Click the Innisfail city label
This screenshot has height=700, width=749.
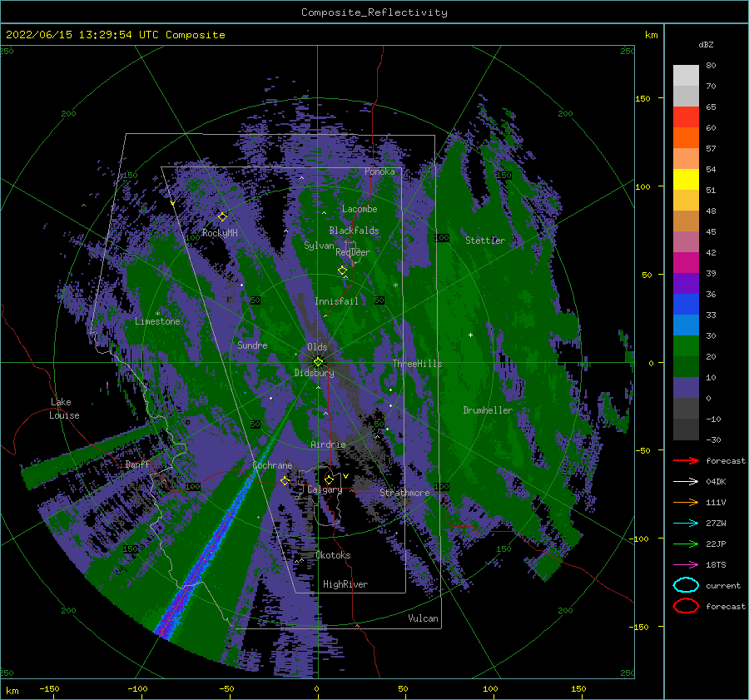336,301
